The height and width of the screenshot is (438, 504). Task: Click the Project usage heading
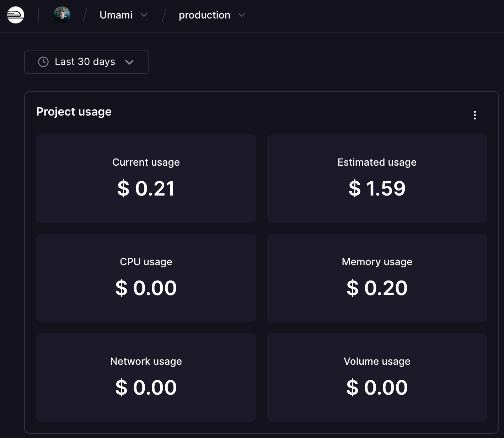74,112
